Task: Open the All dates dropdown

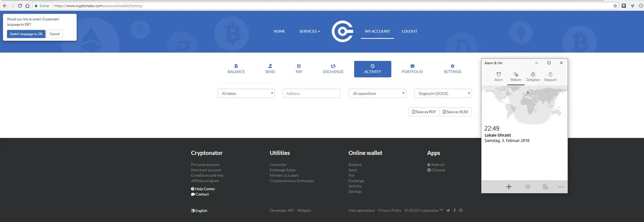Action: pos(246,93)
